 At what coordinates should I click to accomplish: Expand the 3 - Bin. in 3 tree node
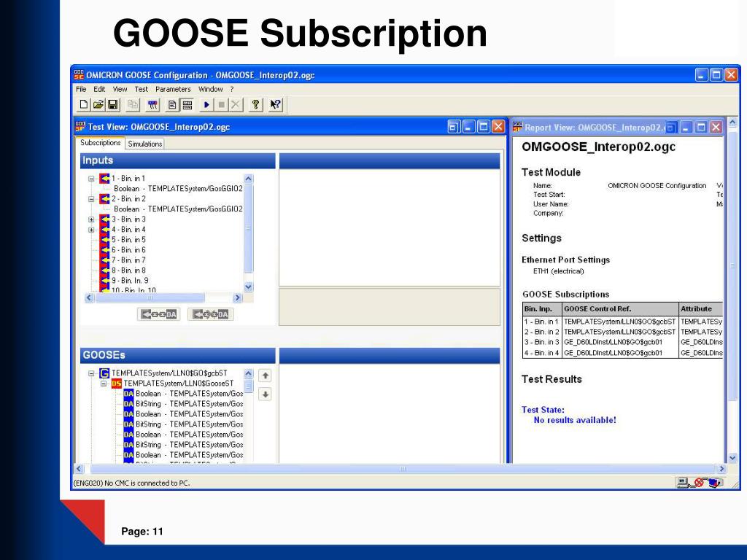(91, 220)
